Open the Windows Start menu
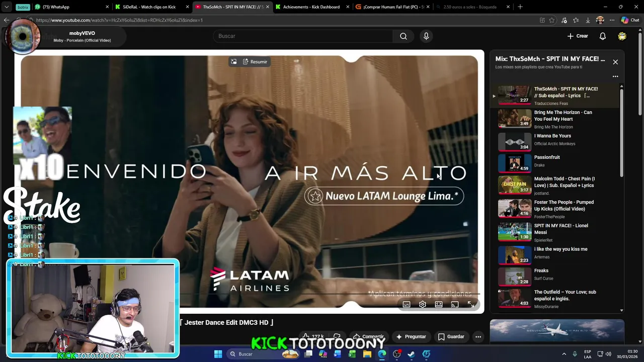Viewport: 644px width, 362px height. 218,354
